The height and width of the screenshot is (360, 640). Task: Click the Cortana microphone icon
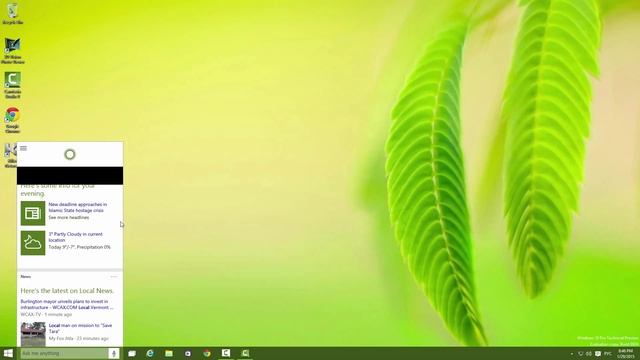[114, 353]
